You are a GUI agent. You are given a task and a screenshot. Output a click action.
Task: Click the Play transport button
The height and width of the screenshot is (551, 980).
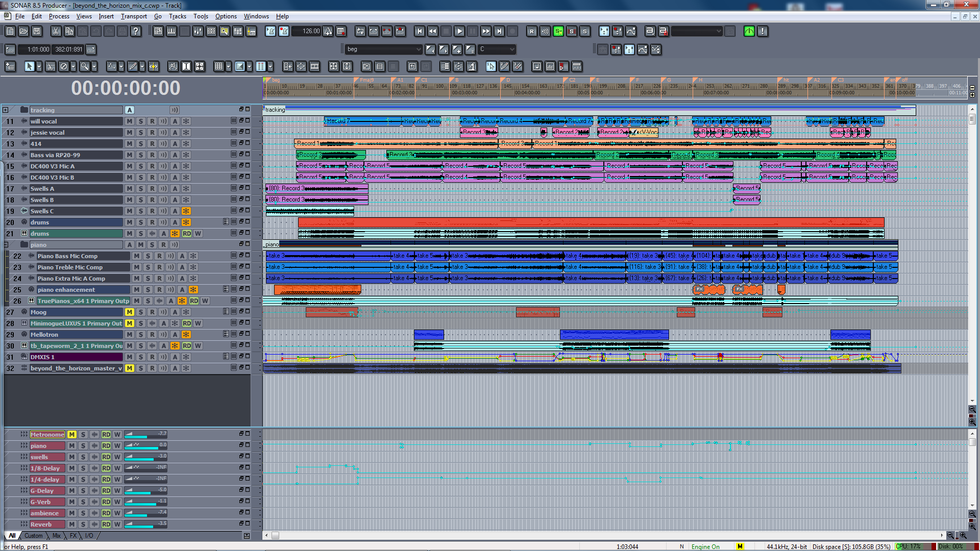tap(459, 32)
